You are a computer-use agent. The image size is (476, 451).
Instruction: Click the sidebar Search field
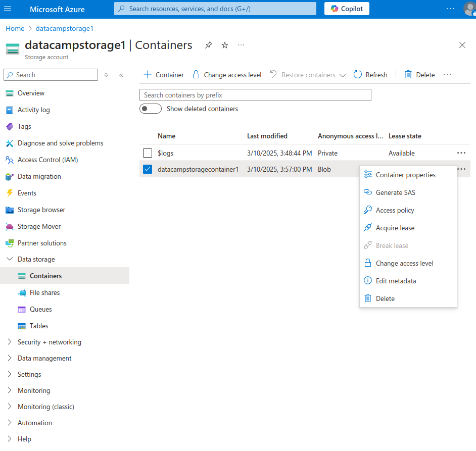coord(51,75)
